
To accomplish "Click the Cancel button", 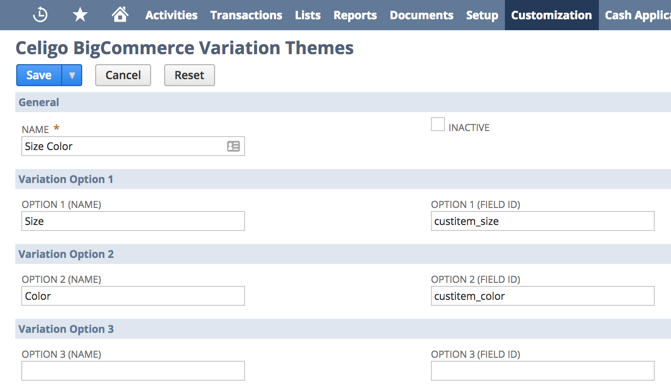I will click(x=123, y=75).
